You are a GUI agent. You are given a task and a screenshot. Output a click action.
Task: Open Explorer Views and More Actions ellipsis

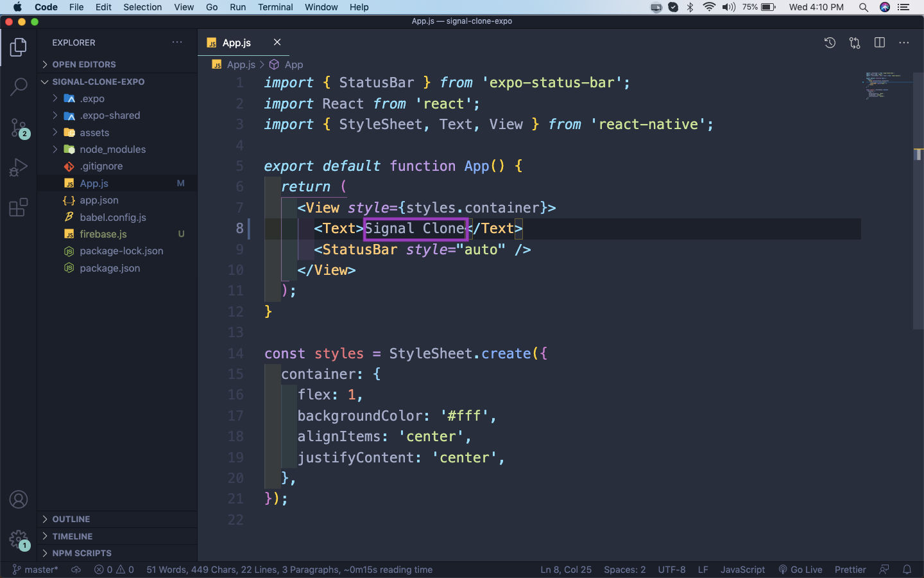177,42
